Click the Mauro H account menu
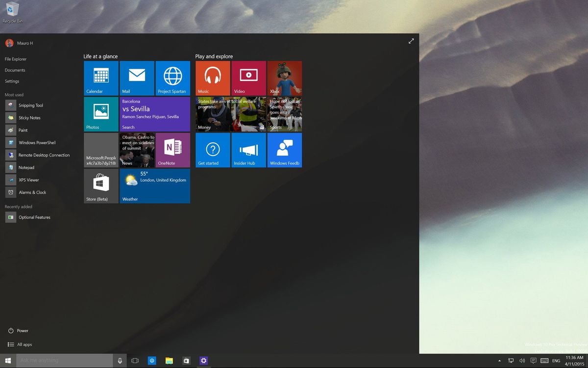 click(x=20, y=43)
